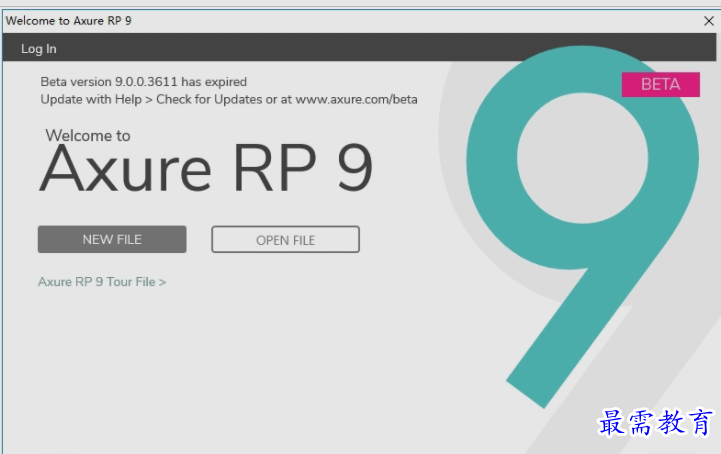Viewport: 721px width, 454px height.
Task: Open the Axure RP 9 Tour File link
Action: pyautogui.click(x=102, y=282)
